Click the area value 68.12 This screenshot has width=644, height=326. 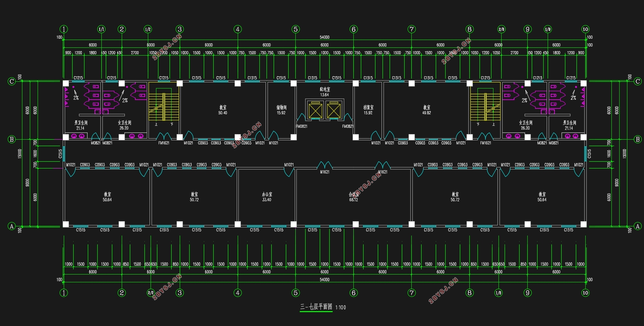pos(354,200)
